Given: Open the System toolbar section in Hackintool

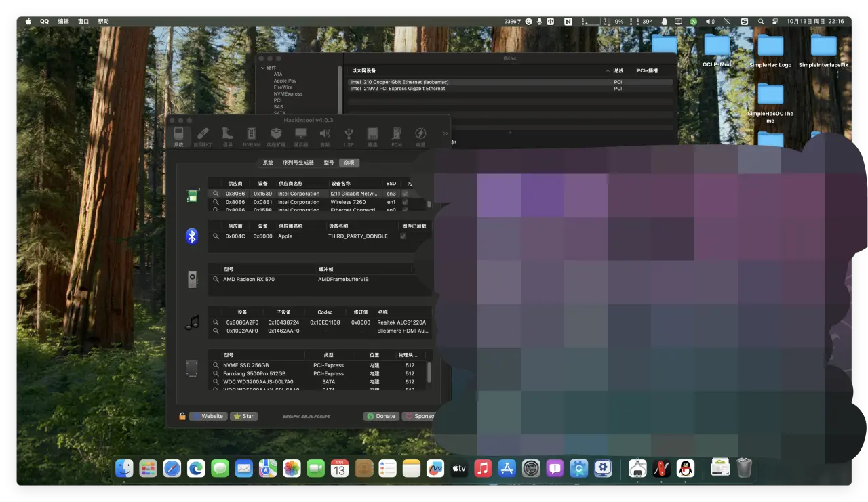Looking at the screenshot, I should [x=178, y=136].
